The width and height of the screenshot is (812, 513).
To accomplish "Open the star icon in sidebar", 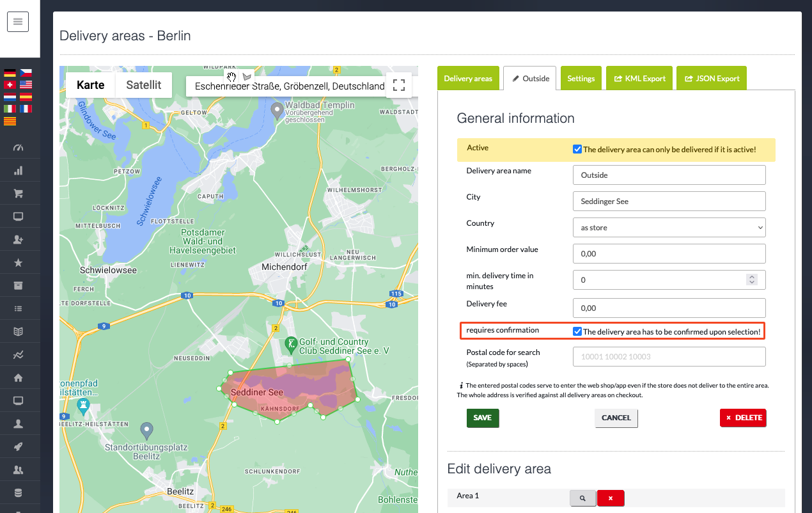I will click(x=18, y=263).
